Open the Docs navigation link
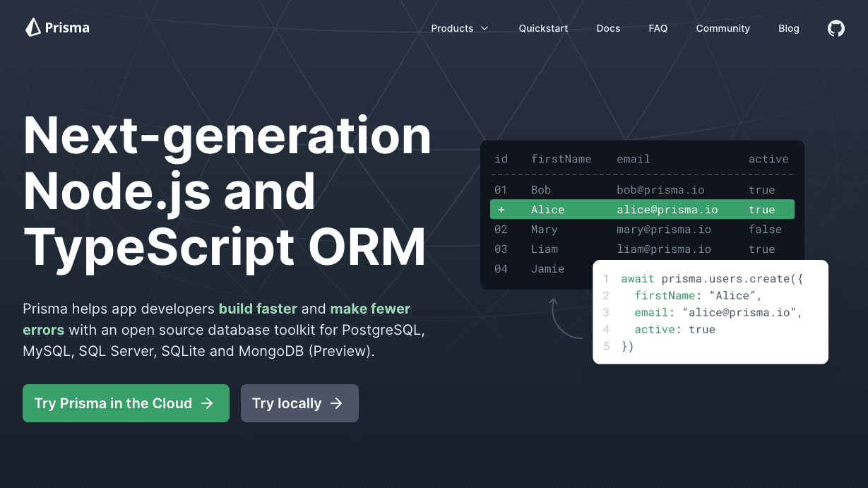This screenshot has width=868, height=488. [607, 28]
